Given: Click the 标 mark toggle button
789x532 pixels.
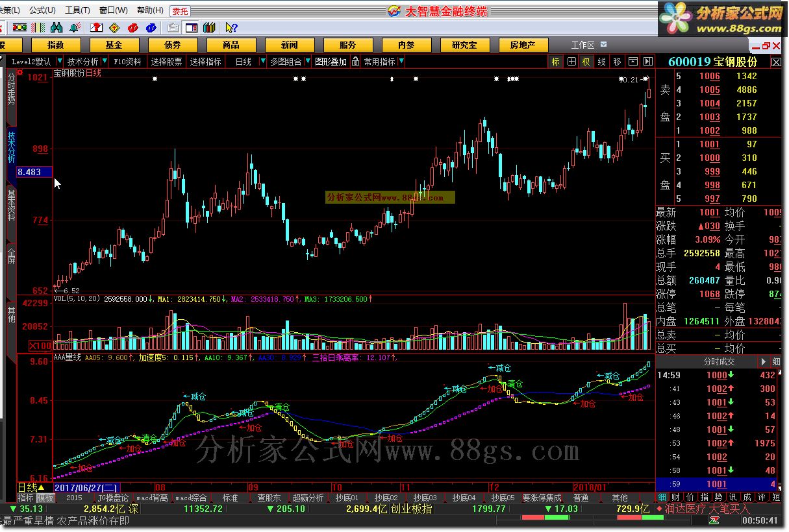Looking at the screenshot, I should coord(555,62).
